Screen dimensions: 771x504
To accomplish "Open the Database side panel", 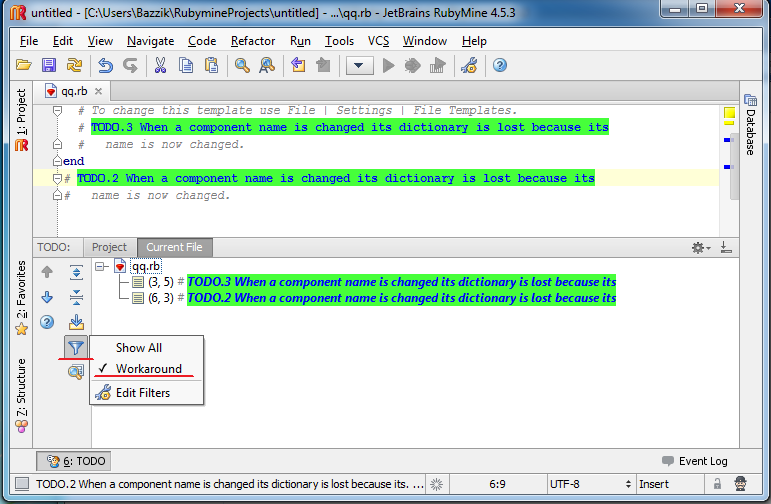I will [x=750, y=125].
